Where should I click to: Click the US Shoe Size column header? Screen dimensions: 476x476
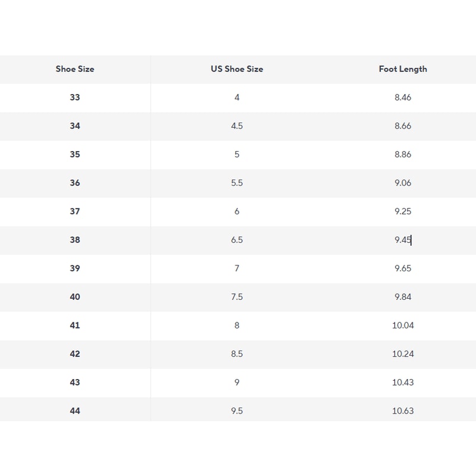click(x=237, y=69)
